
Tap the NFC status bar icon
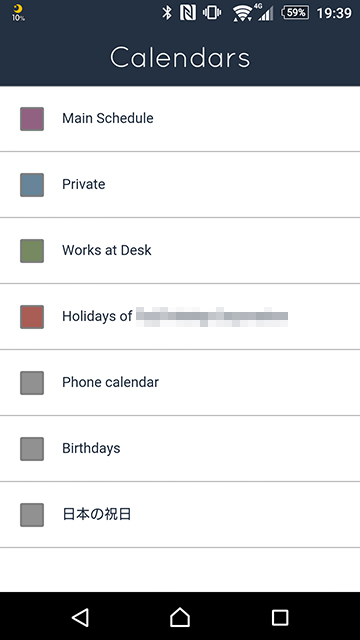[x=188, y=13]
